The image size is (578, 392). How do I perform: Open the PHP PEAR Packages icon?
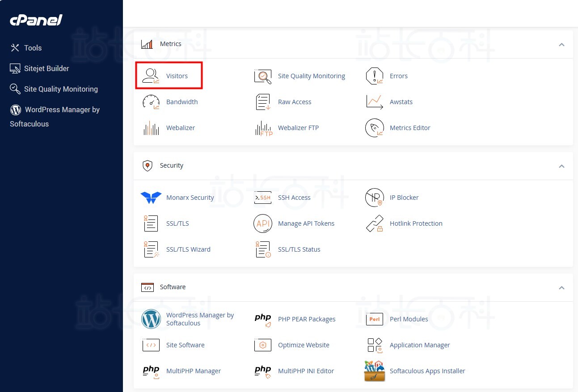[263, 320]
